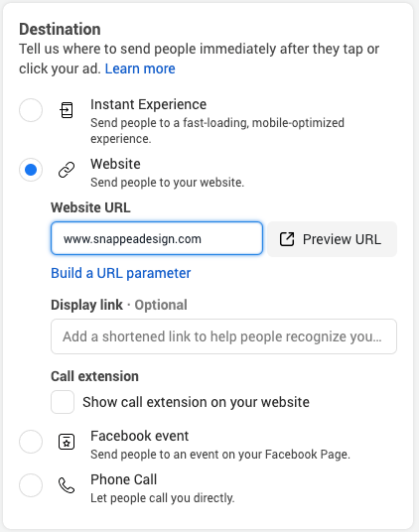The height and width of the screenshot is (532, 419).
Task: Focus the Website URL input field
Action: (x=157, y=238)
